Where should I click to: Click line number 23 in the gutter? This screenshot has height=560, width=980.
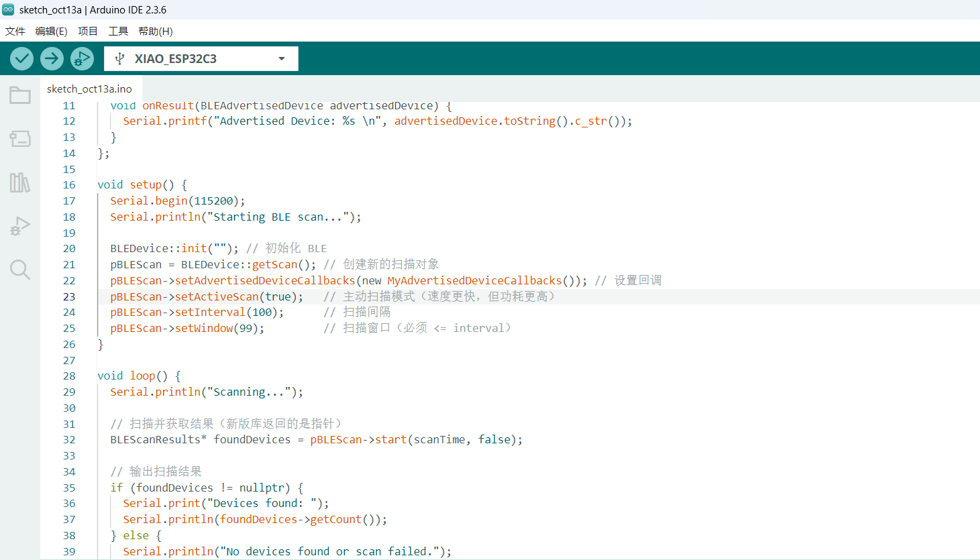[x=69, y=296]
